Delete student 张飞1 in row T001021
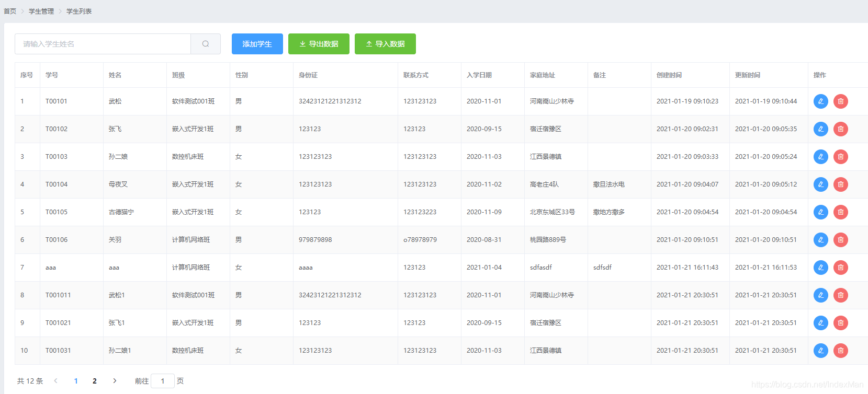Screen dimensions: 868x394 point(841,323)
